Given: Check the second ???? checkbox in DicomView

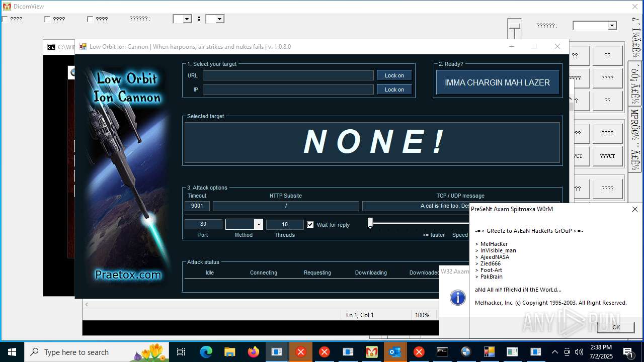Looking at the screenshot, I should (47, 19).
